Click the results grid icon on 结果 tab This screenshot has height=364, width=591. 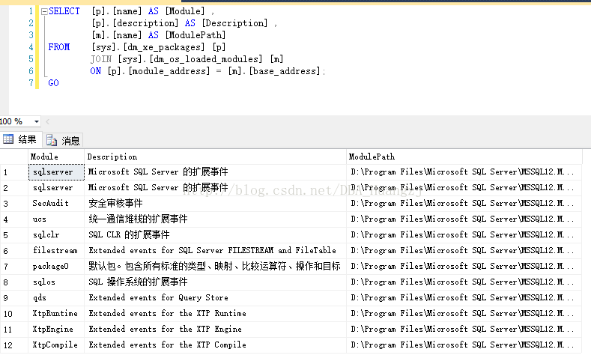(8, 139)
